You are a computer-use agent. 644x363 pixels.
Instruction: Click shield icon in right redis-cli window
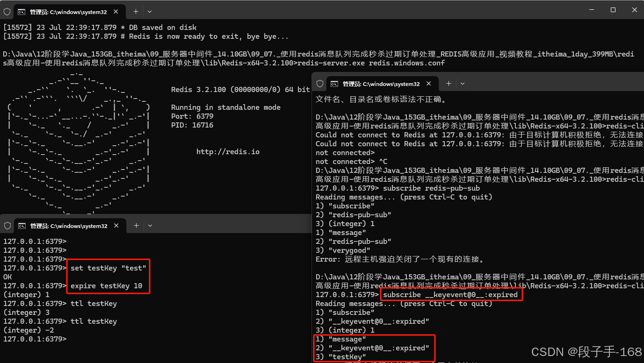320,84
